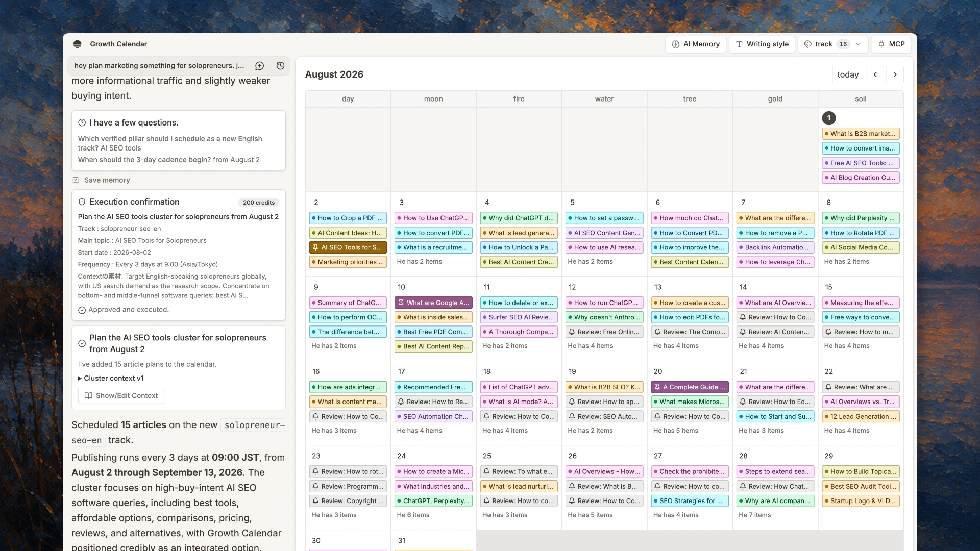Start a new chat with the plus bubble icon
The height and width of the screenshot is (551, 980).
(x=260, y=66)
